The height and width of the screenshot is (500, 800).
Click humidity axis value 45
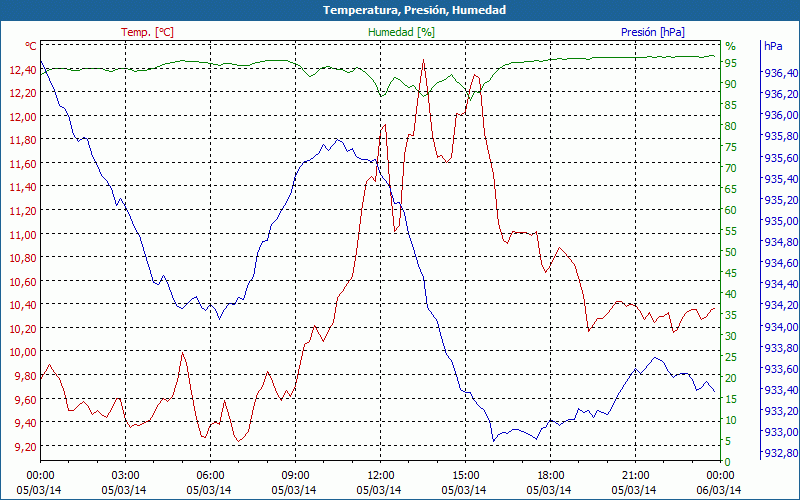point(731,273)
